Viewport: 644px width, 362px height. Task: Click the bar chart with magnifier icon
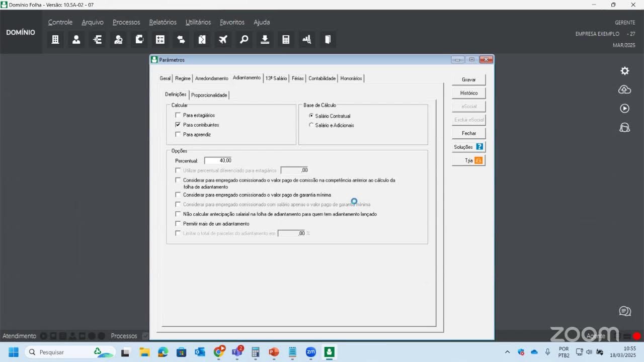[307, 40]
